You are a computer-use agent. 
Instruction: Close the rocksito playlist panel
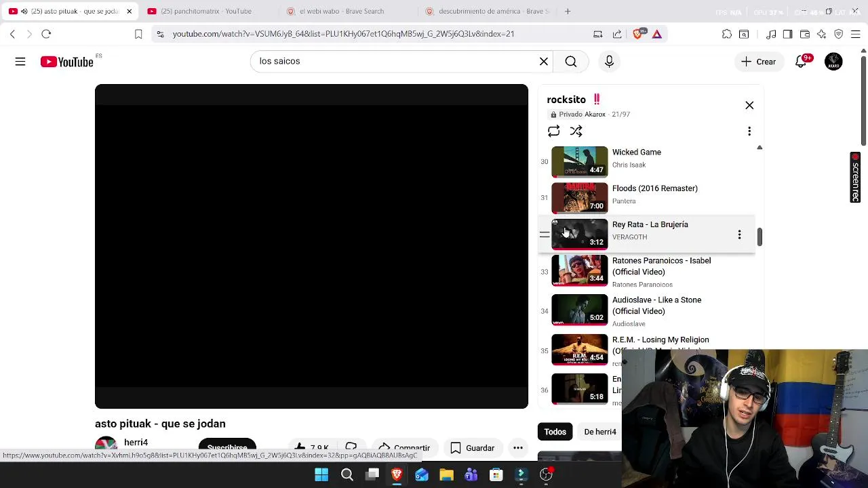click(x=749, y=106)
